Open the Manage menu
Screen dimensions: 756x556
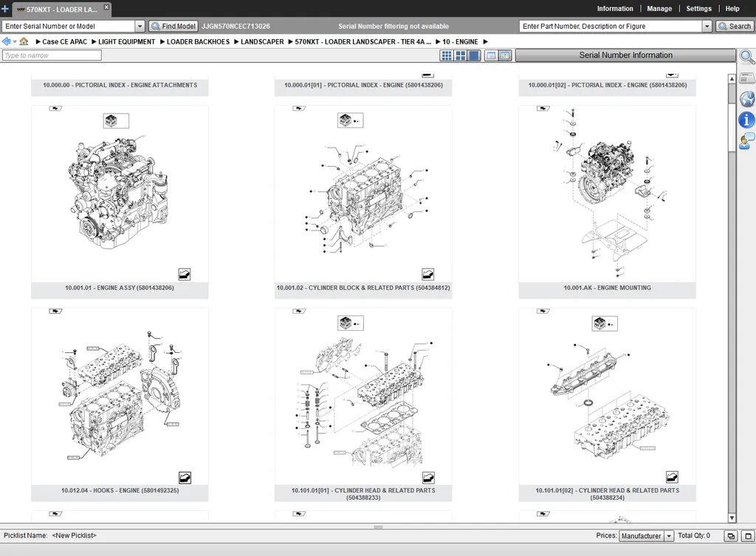point(659,9)
